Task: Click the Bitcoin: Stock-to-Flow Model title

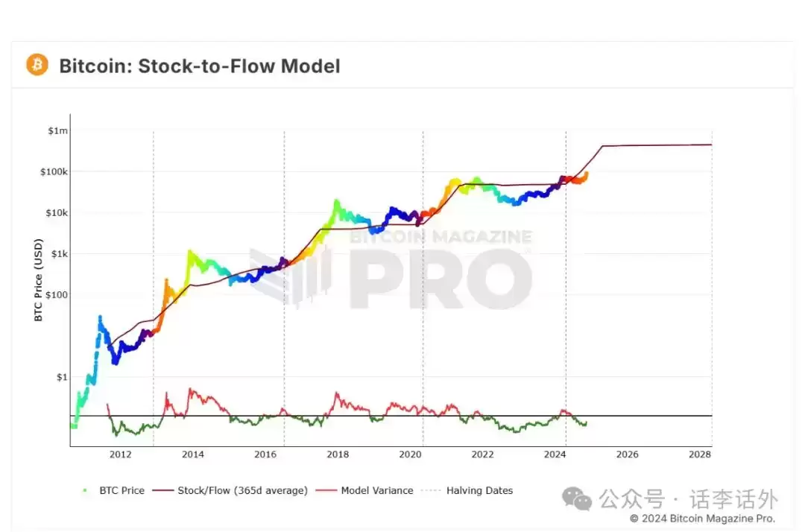Action: tap(200, 66)
